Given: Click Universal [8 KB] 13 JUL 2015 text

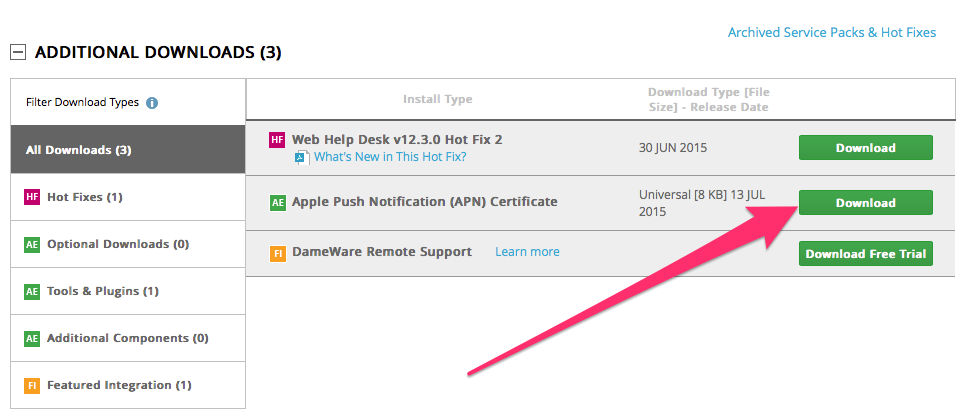Looking at the screenshot, I should pos(702,203).
